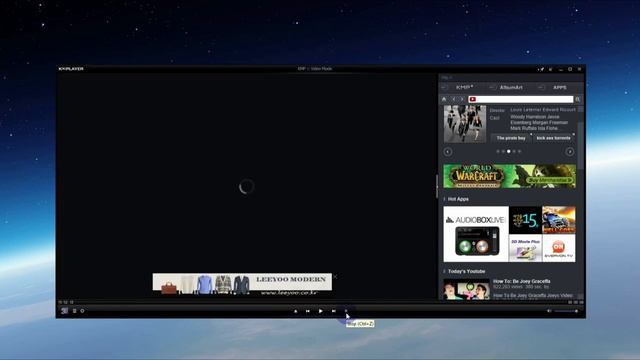Screen dimensions: 640x360
Task: Click the arrow before the AlbumArt tab
Action: click(492, 87)
